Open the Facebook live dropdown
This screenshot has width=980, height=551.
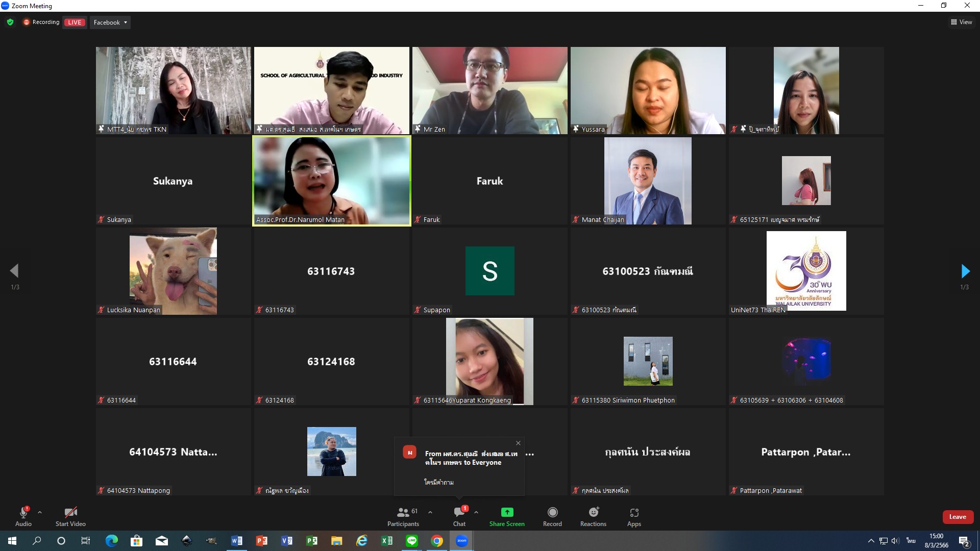pos(110,22)
